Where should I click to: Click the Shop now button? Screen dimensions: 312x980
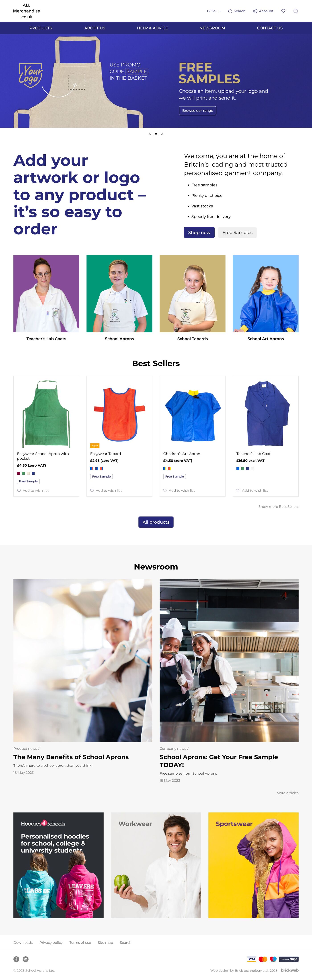coord(199,232)
